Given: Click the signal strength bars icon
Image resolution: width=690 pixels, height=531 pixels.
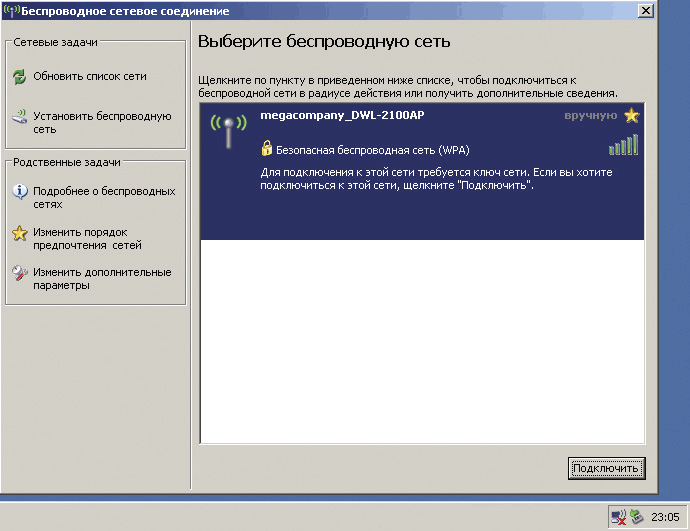Looking at the screenshot, I should tap(623, 145).
